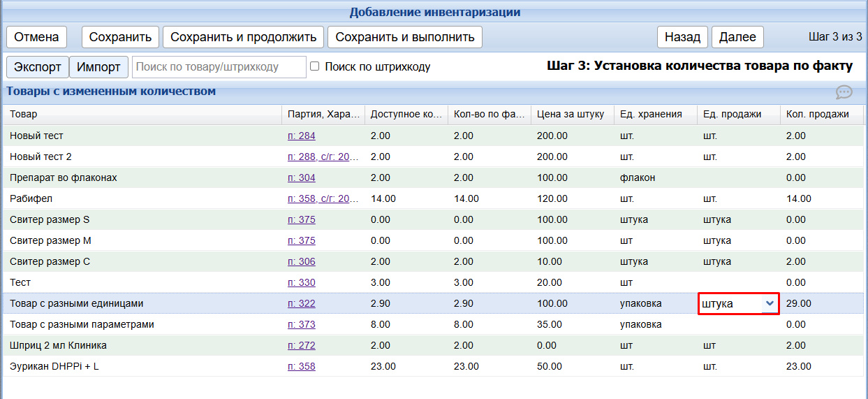Enable the 'Поиск по штрихкоду' checkbox
Viewport: 868px width, 399px height.
[x=314, y=66]
